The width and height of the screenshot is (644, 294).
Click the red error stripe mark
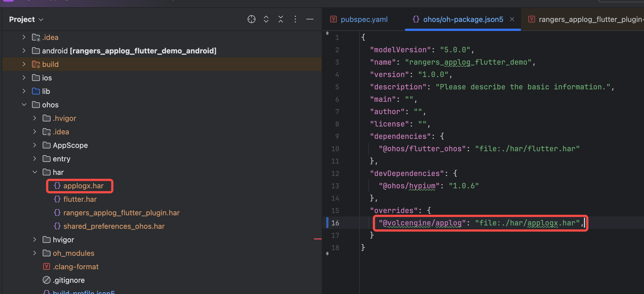tap(318, 239)
